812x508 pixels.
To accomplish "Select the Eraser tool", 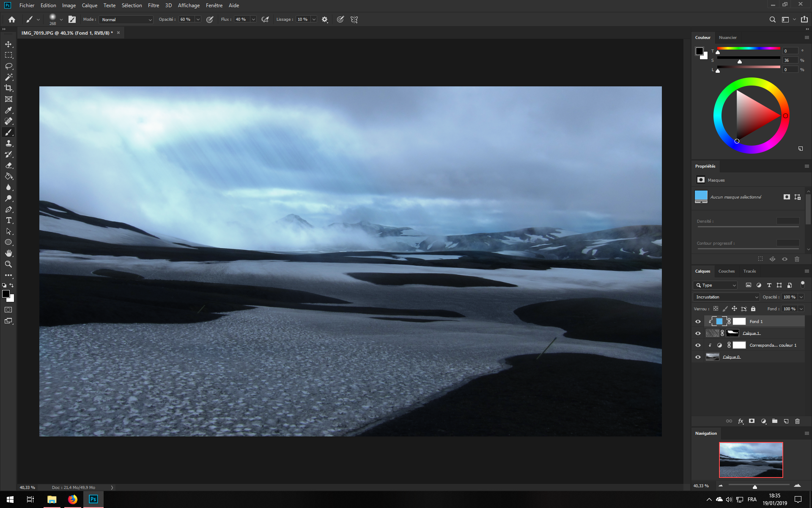I will click(x=8, y=166).
